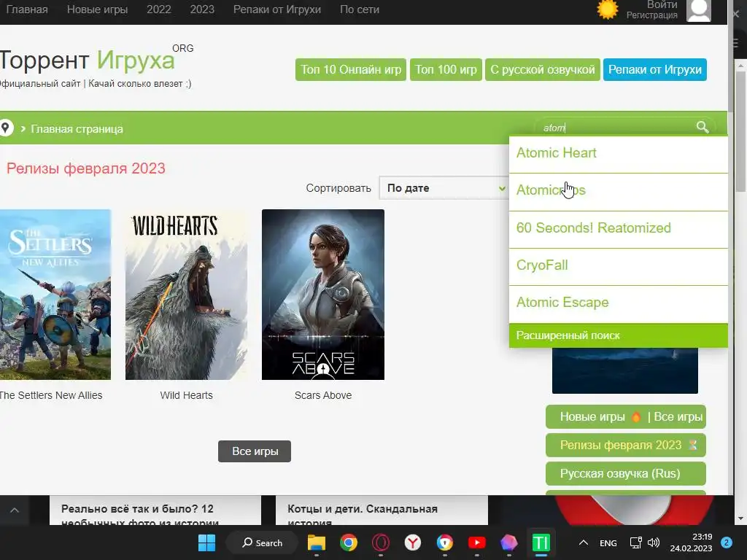Click the Wild Hearts title text
This screenshot has height=560, width=747.
tap(186, 395)
